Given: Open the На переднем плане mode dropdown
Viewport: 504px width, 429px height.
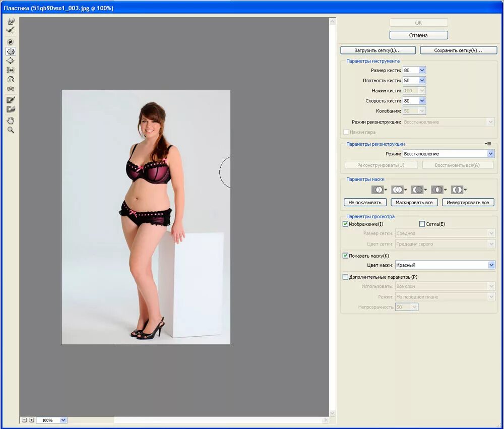Looking at the screenshot, I should click(x=445, y=297).
